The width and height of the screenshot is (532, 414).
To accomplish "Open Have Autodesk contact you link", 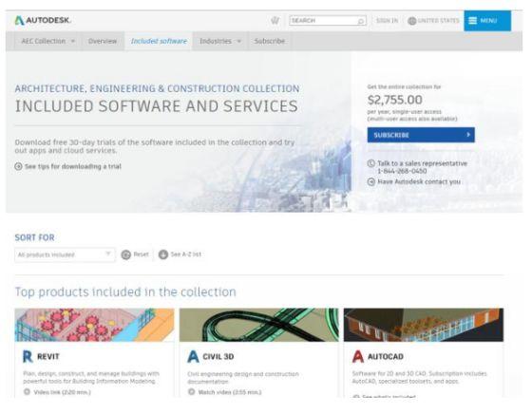I will tap(419, 181).
